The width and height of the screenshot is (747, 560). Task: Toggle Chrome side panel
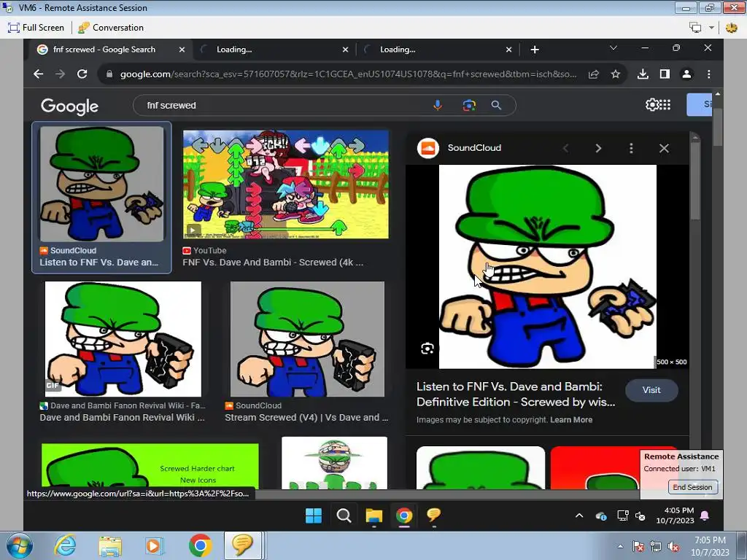(x=665, y=74)
